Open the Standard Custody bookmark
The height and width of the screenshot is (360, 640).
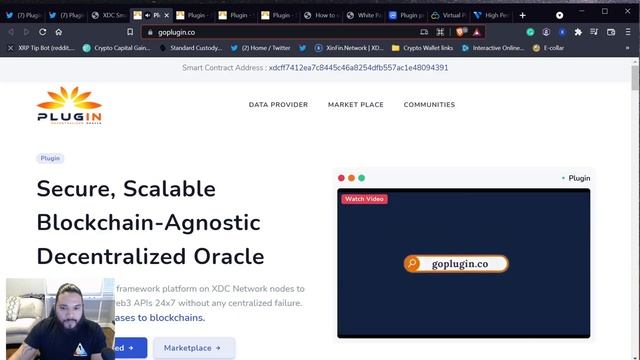191,48
